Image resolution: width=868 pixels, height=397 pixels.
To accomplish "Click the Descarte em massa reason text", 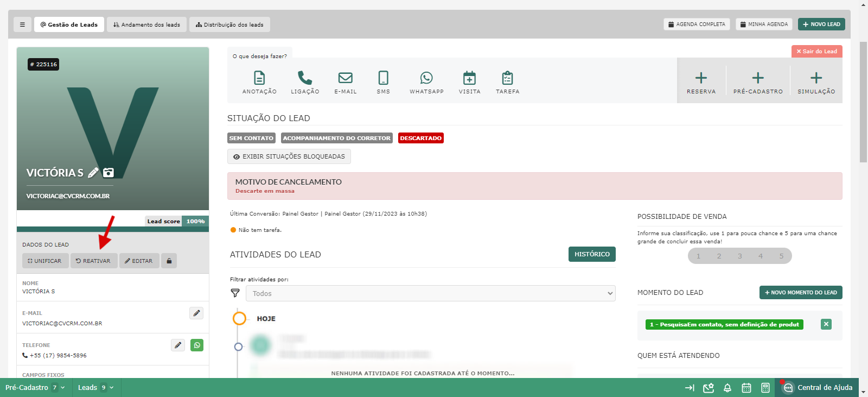I will [x=265, y=191].
